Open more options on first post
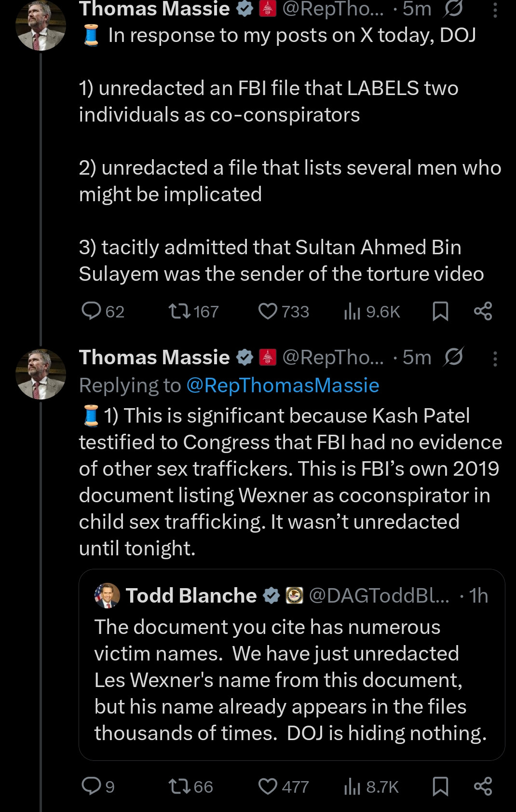 coord(495,9)
